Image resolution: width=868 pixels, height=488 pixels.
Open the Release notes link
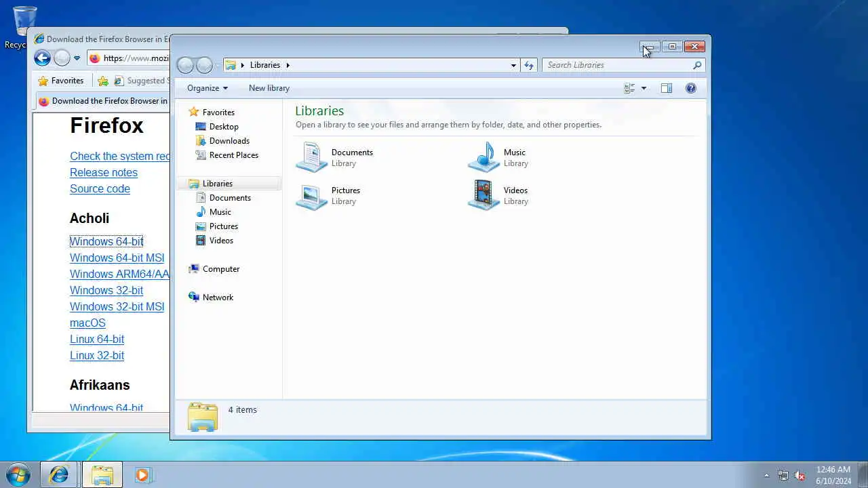tap(104, 172)
